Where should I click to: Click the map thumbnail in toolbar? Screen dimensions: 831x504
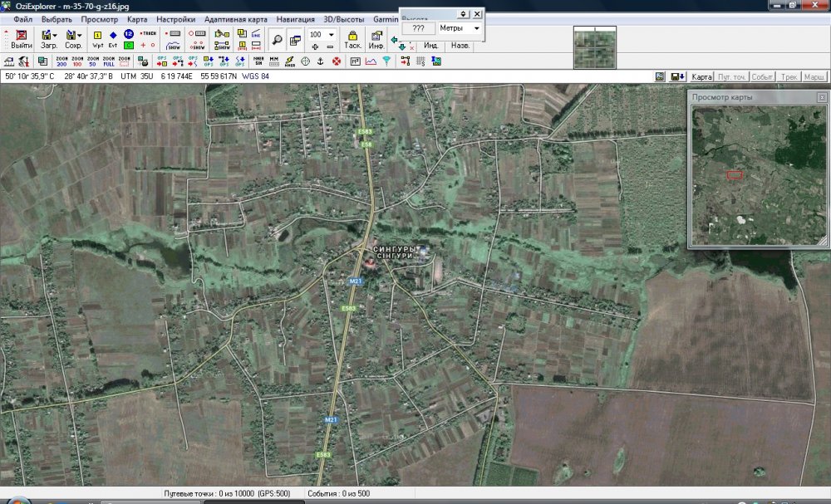coord(595,47)
